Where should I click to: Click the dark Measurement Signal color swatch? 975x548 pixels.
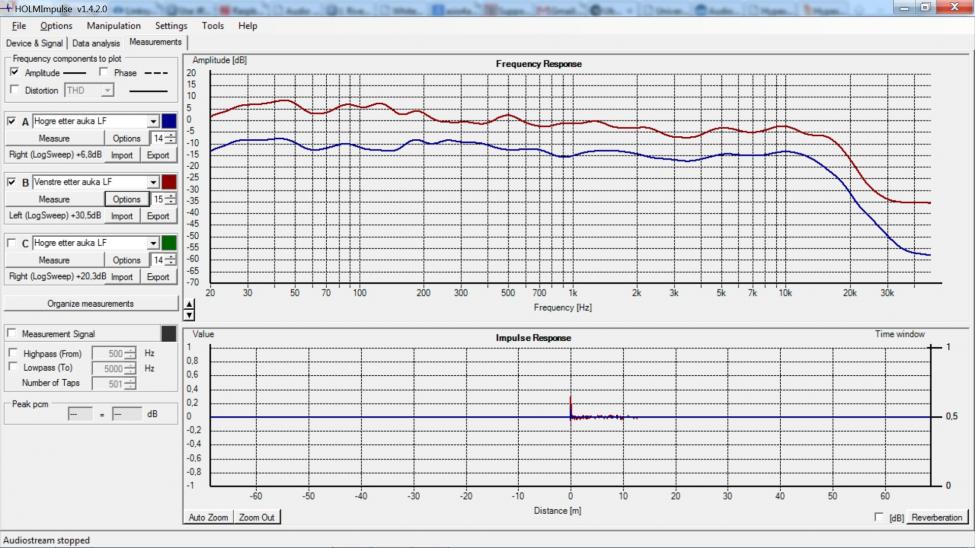pyautogui.click(x=169, y=333)
